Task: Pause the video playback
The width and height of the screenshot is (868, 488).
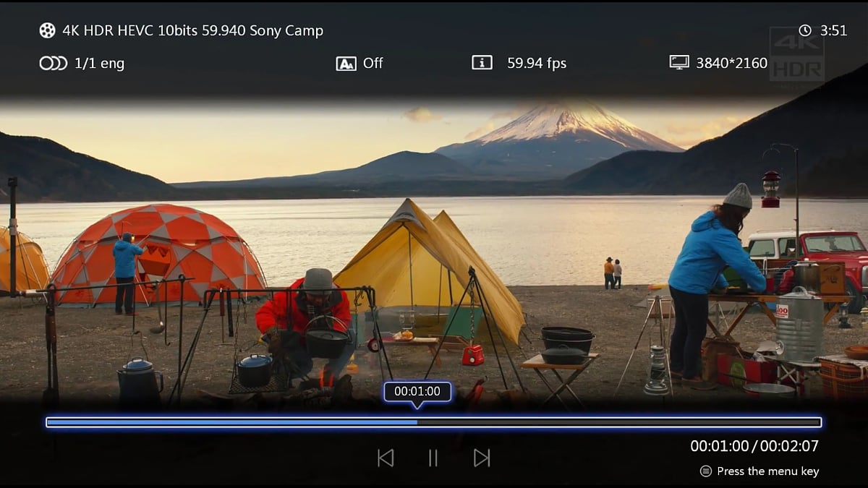Action: tap(433, 458)
